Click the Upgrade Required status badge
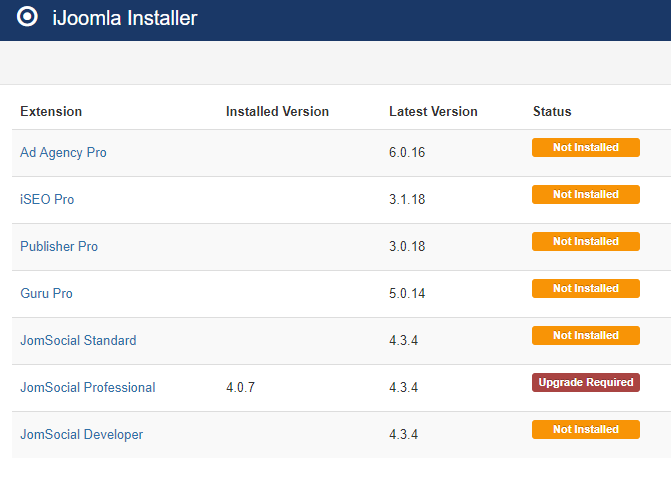This screenshot has width=671, height=489. click(586, 382)
